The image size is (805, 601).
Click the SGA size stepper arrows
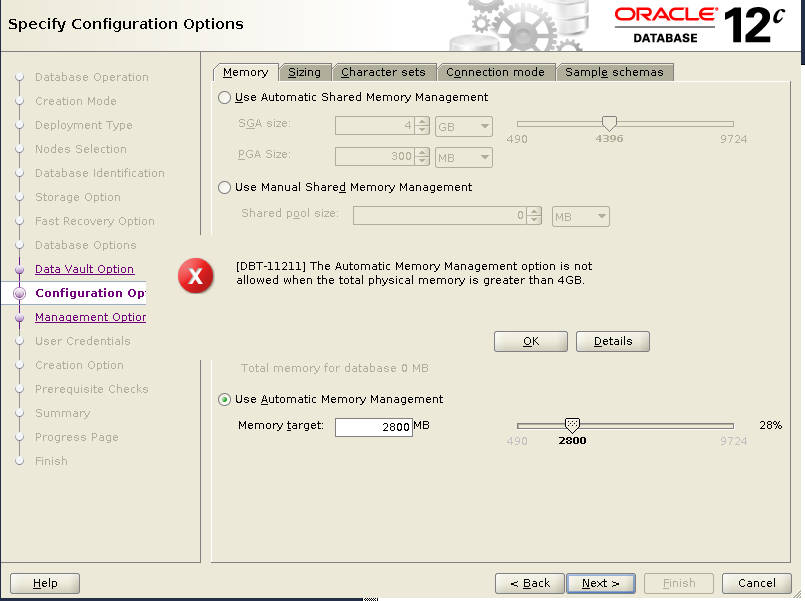(422, 127)
